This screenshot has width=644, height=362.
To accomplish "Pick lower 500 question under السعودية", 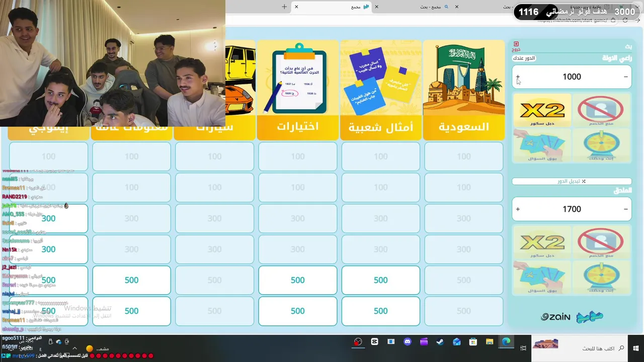I will coord(463,311).
